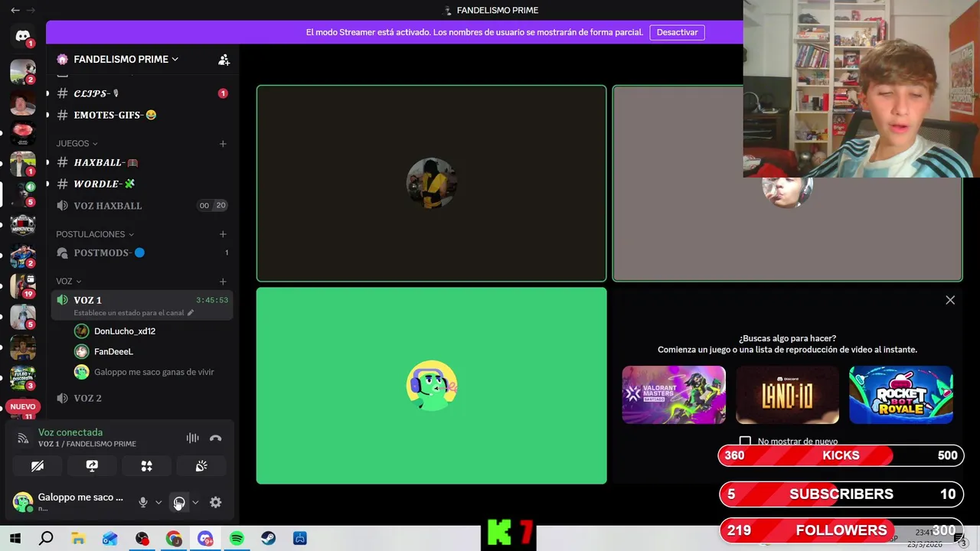Switch to OBS Studio in taskbar

(x=142, y=539)
